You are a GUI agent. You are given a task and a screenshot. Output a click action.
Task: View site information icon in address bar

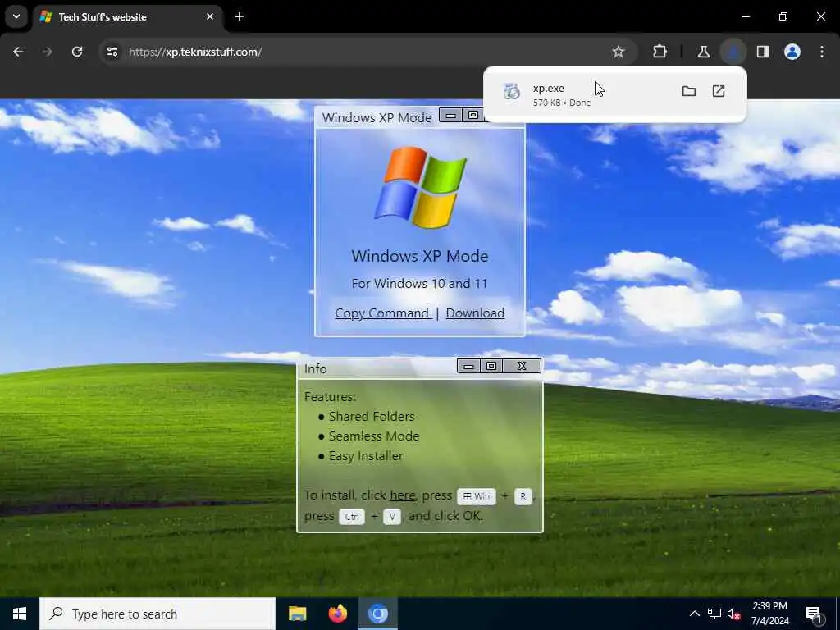click(x=112, y=52)
